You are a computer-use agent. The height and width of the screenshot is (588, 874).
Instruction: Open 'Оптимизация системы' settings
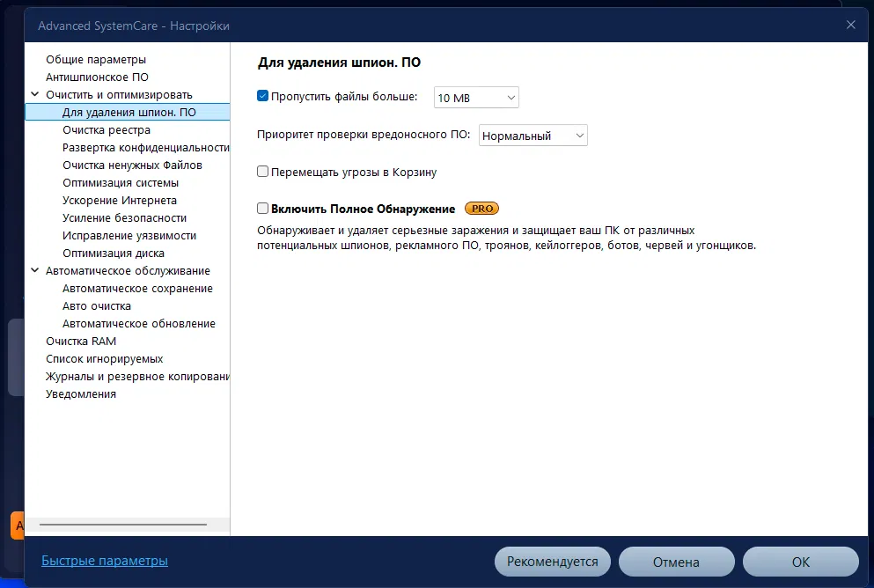tap(121, 183)
